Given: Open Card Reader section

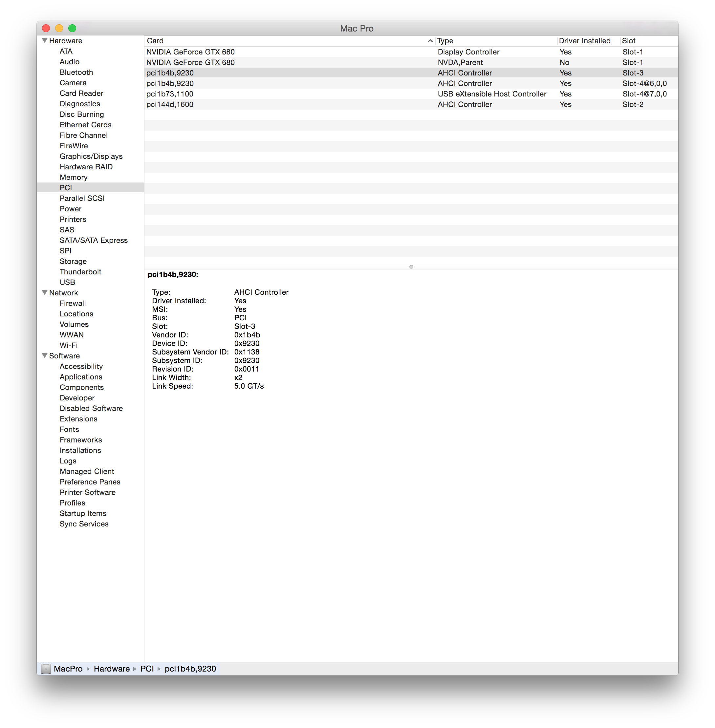Looking at the screenshot, I should 81,94.
